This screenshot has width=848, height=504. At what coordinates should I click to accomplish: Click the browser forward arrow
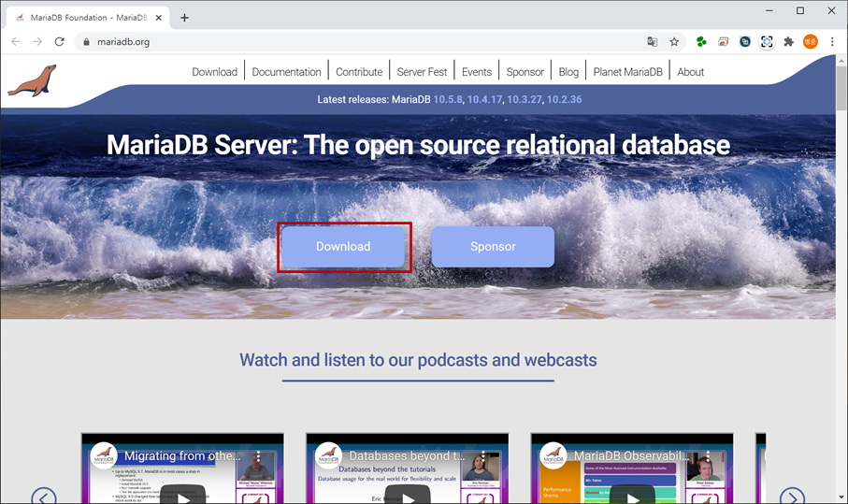click(37, 42)
